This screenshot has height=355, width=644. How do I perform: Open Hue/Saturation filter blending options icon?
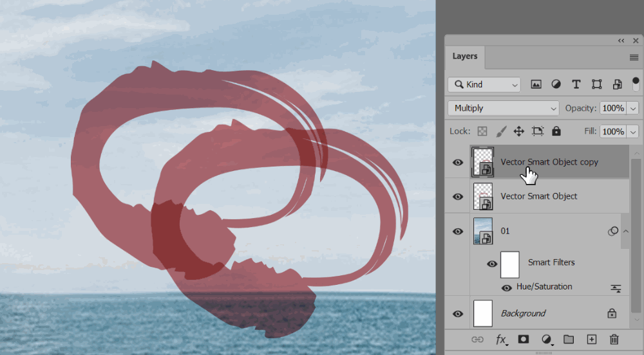(x=616, y=288)
